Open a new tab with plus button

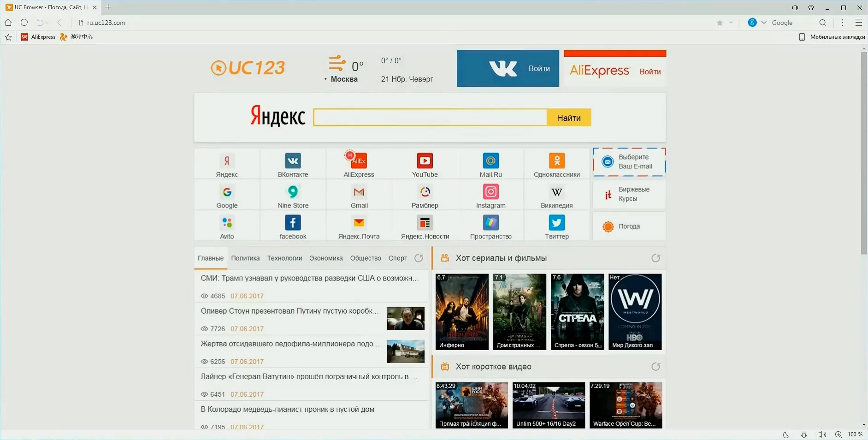108,7
